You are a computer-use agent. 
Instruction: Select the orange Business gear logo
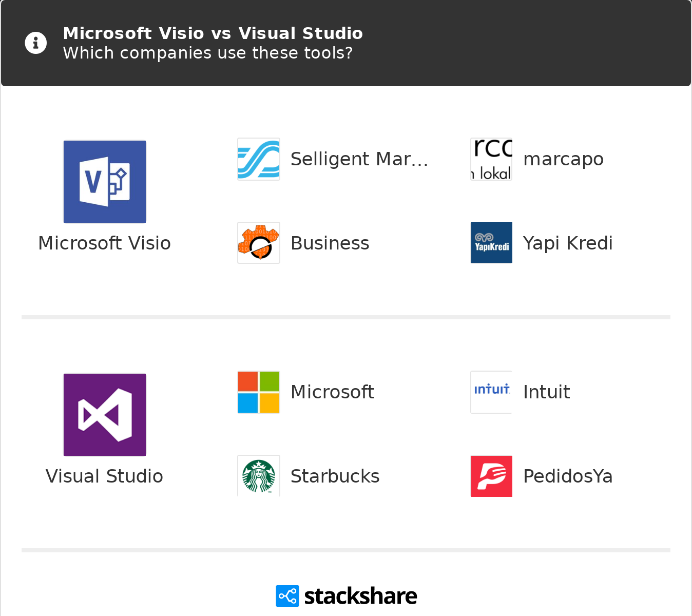coord(258,242)
